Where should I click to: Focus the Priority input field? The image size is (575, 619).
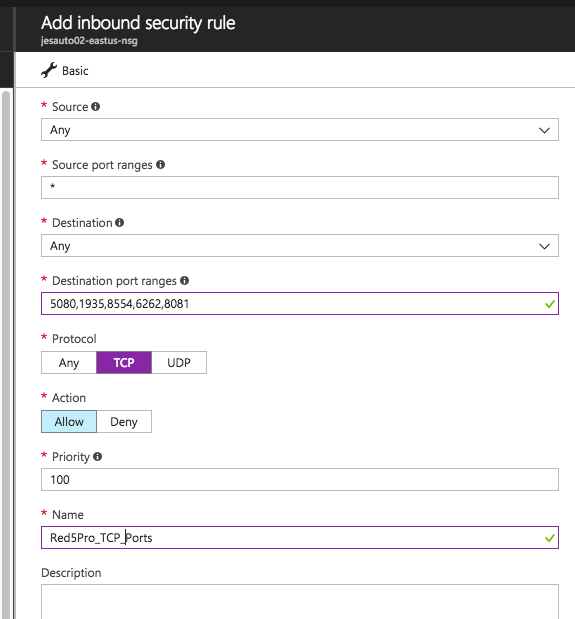click(x=300, y=480)
